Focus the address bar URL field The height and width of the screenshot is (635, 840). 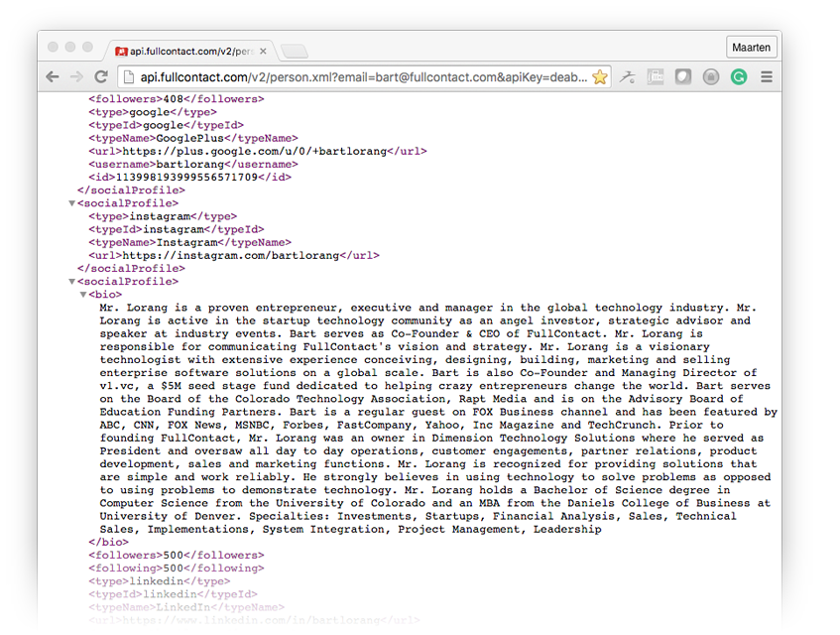[364, 77]
